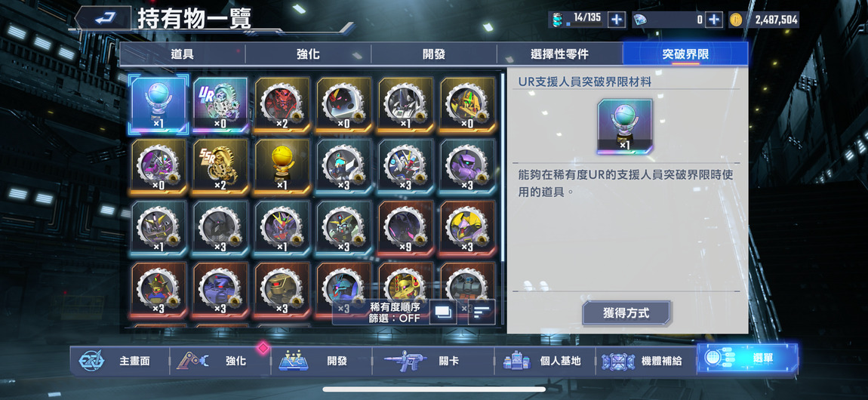Open the 開發 tab
Screen dimensions: 868x400
pyautogui.click(x=433, y=54)
